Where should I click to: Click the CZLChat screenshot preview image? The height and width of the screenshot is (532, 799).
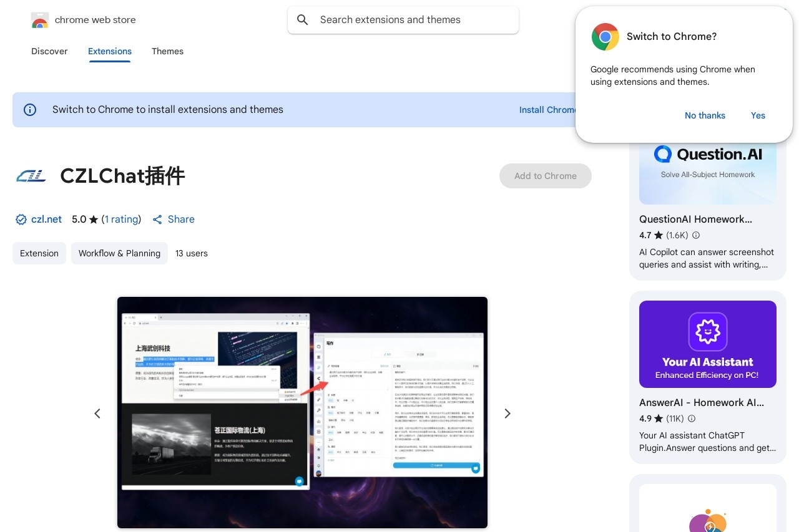tap(302, 412)
